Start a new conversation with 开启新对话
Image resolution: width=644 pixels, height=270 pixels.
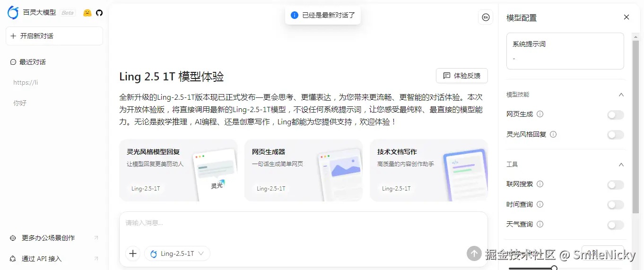pos(54,36)
